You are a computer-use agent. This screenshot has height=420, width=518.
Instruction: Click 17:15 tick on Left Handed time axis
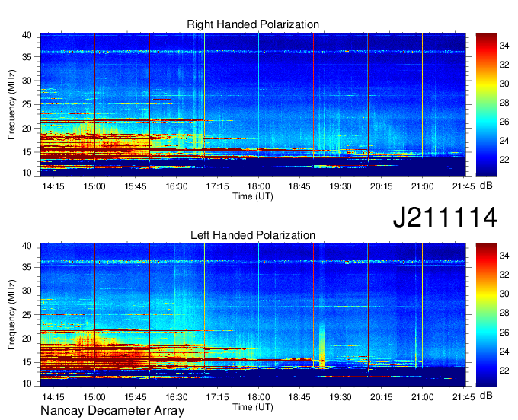[217, 397]
